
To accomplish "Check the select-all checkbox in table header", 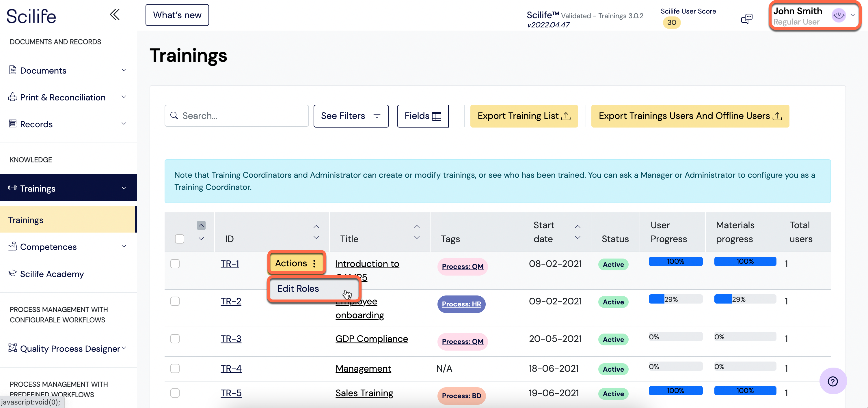I will tap(180, 239).
